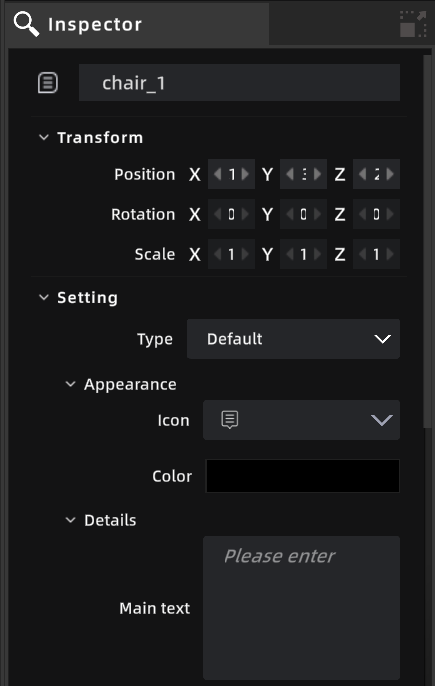435x686 pixels.
Task: Click the note icon beside chair_1
Action: [x=48, y=83]
